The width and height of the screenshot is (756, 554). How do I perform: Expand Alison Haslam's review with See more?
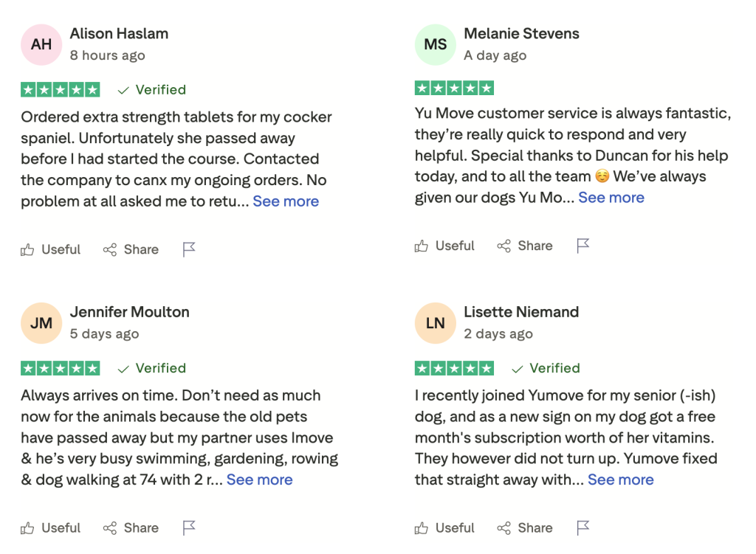(x=286, y=201)
